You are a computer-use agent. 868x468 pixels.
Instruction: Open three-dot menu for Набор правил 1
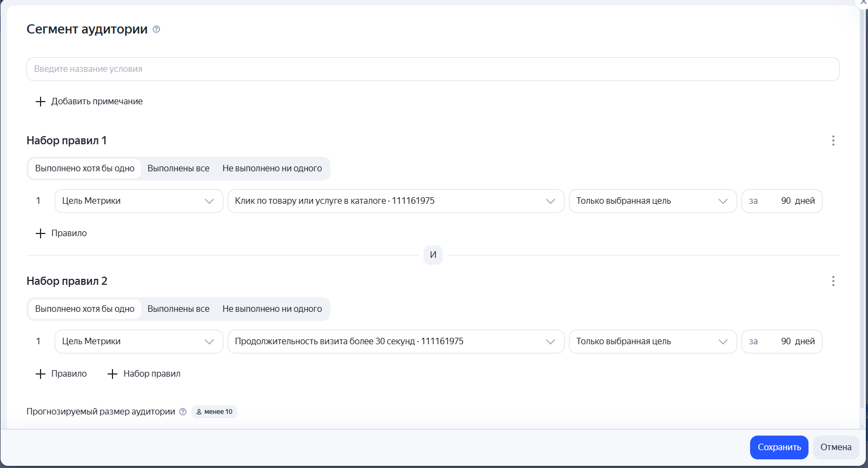click(833, 141)
